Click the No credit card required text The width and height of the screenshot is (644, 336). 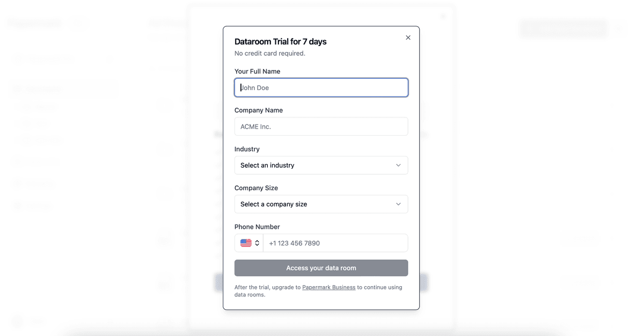pos(269,54)
